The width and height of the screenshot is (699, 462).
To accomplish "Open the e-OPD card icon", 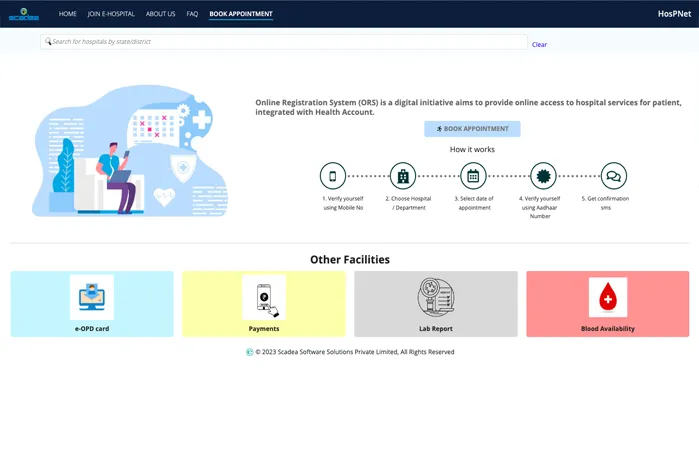I will (x=92, y=297).
